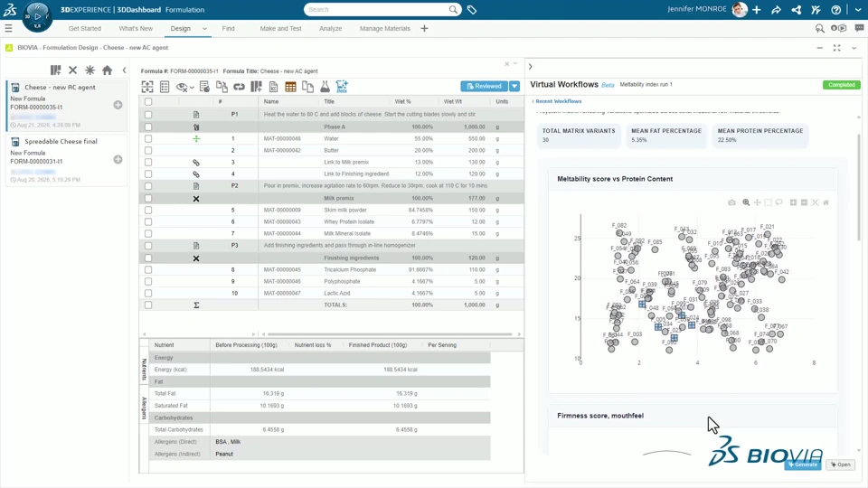
Task: Expand the right panel chevron
Action: (x=531, y=66)
